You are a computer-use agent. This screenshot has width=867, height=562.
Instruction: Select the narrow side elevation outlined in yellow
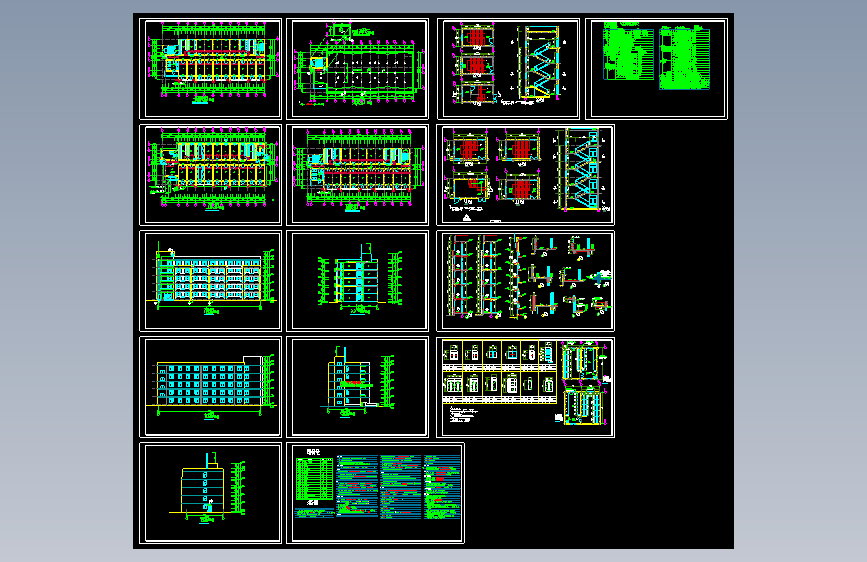coord(210,493)
